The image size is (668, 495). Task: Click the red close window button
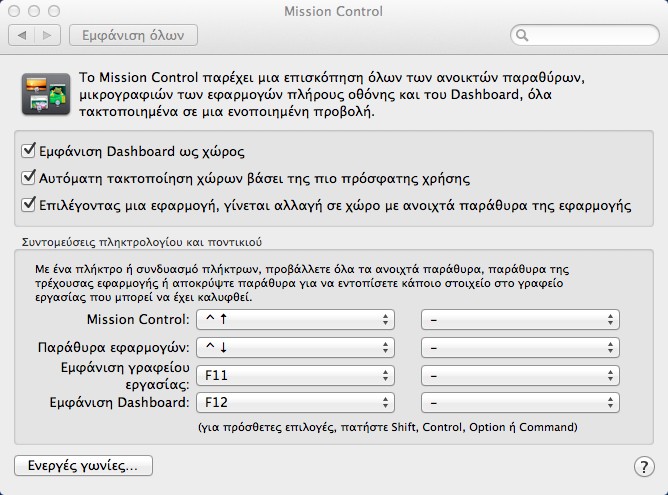(14, 11)
